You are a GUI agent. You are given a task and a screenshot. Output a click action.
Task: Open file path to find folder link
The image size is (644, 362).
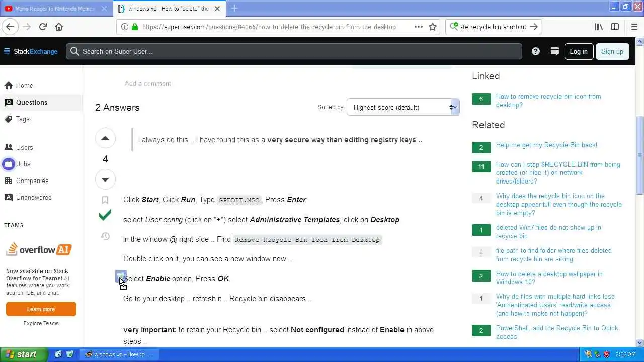[553, 255]
